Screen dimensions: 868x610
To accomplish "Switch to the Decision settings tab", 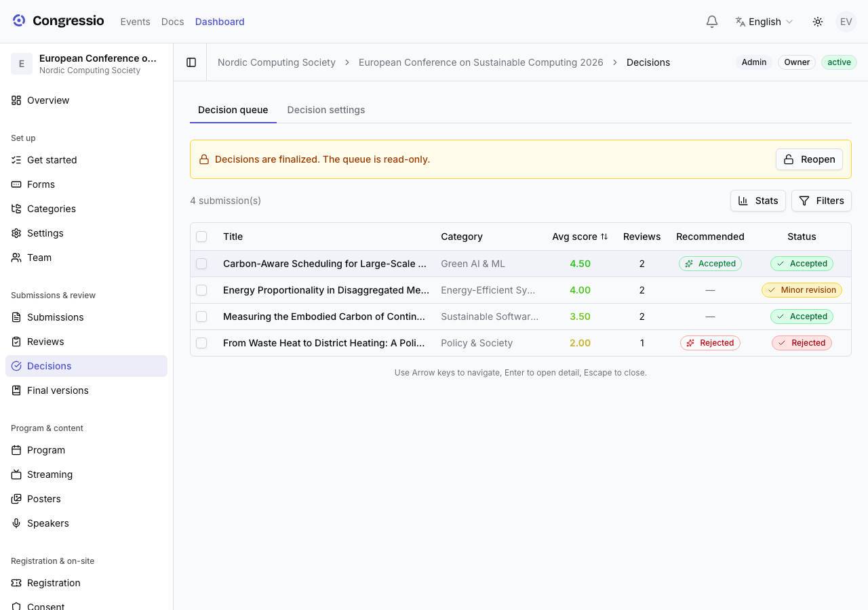I will [326, 110].
